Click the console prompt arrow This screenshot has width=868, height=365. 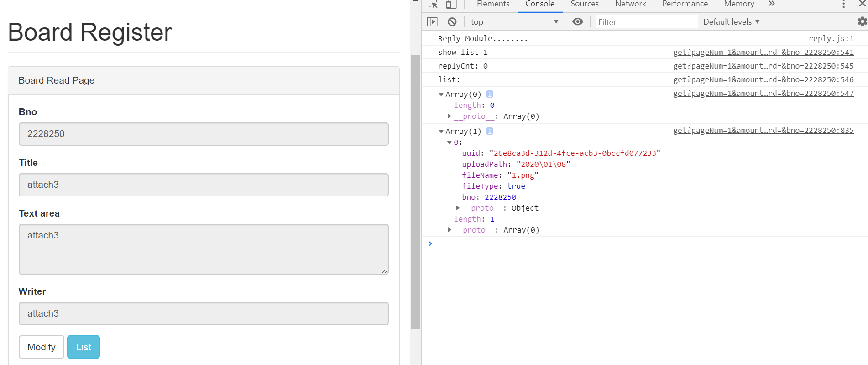coord(430,243)
